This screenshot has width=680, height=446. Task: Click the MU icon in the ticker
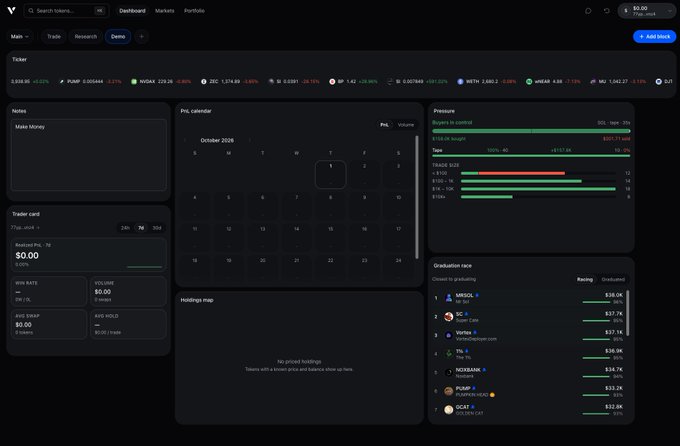click(x=593, y=82)
